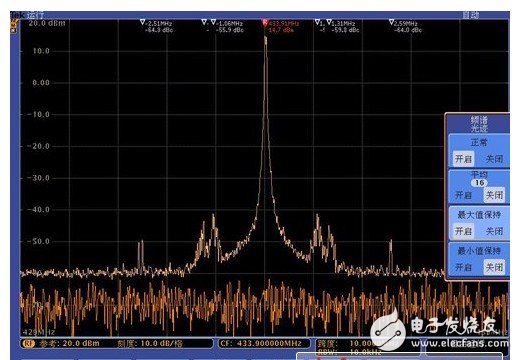
Task: Click the -30.0 axis label
Action: [38, 178]
